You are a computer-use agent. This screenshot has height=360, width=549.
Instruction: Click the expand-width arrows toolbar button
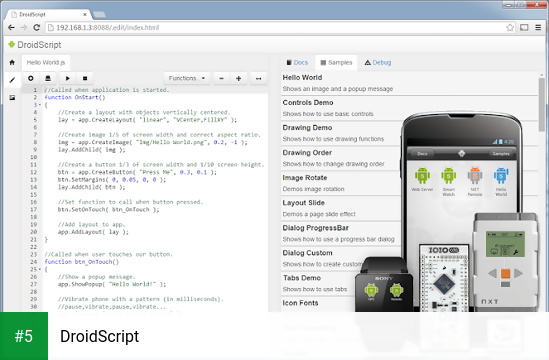(x=258, y=78)
